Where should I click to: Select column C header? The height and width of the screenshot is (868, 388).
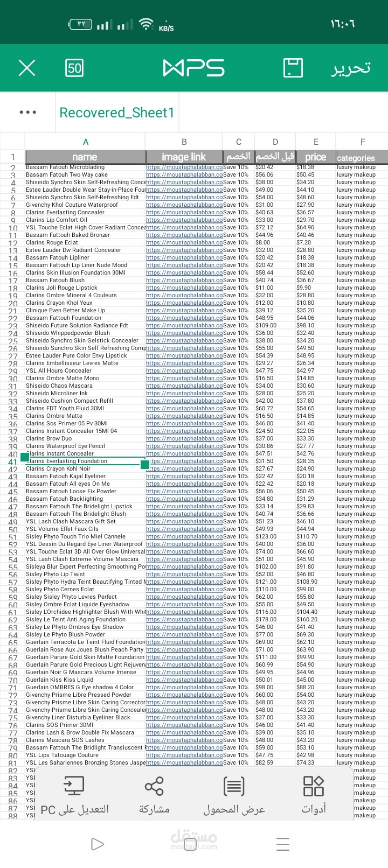(239, 142)
